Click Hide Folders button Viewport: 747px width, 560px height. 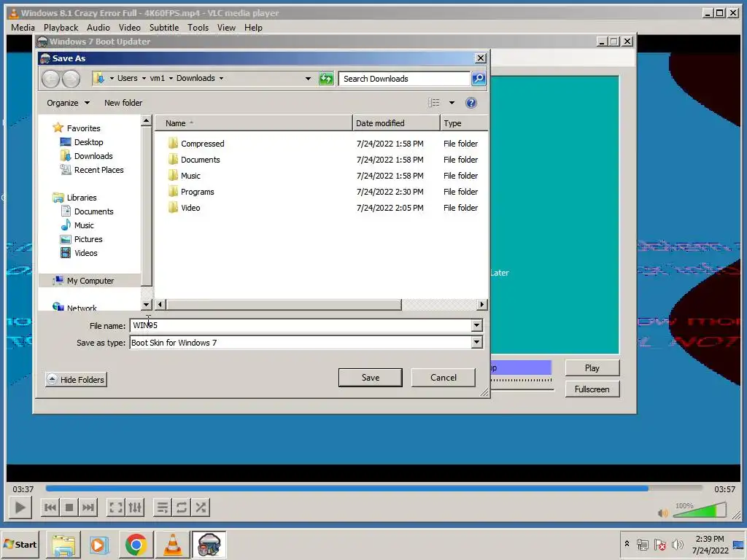[x=76, y=379]
